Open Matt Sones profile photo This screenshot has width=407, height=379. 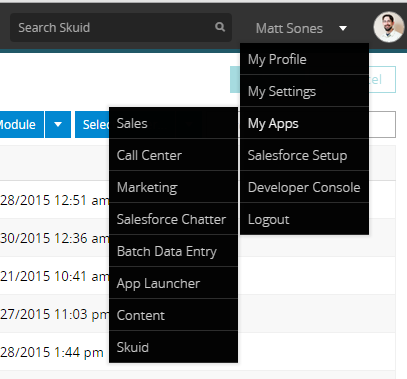[389, 27]
